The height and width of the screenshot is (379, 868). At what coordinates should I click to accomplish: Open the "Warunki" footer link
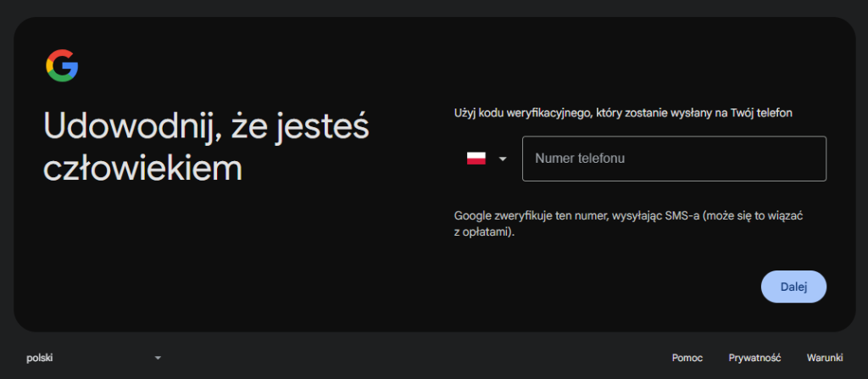tap(825, 358)
